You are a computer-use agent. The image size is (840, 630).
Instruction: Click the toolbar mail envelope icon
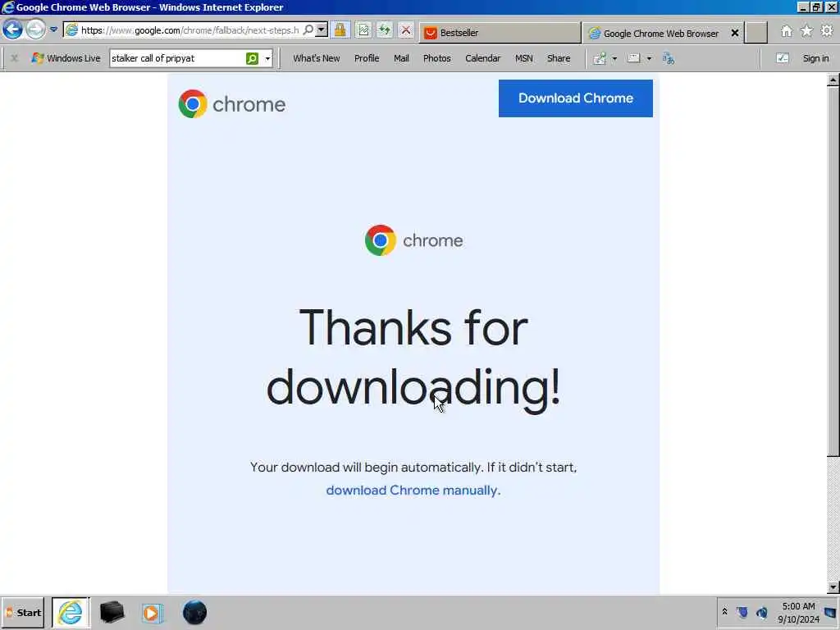pyautogui.click(x=634, y=58)
